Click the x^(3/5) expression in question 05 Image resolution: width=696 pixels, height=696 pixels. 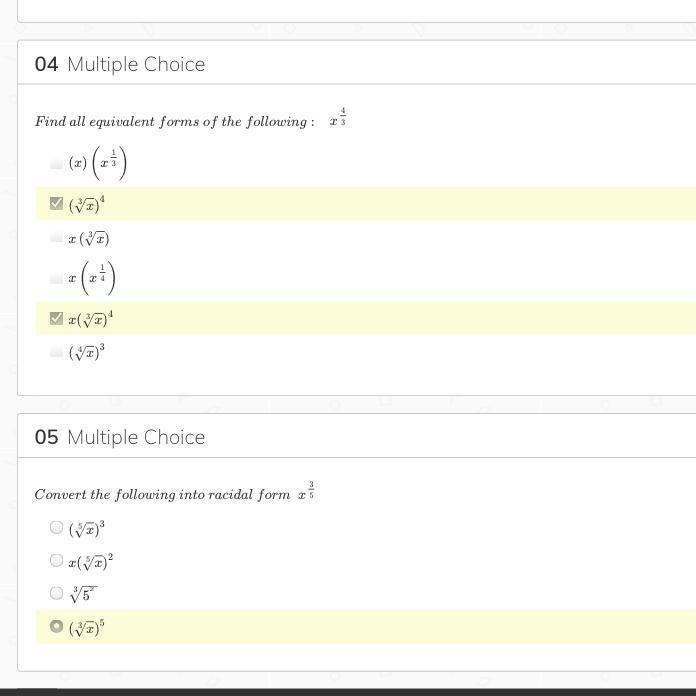pyautogui.click(x=306, y=492)
